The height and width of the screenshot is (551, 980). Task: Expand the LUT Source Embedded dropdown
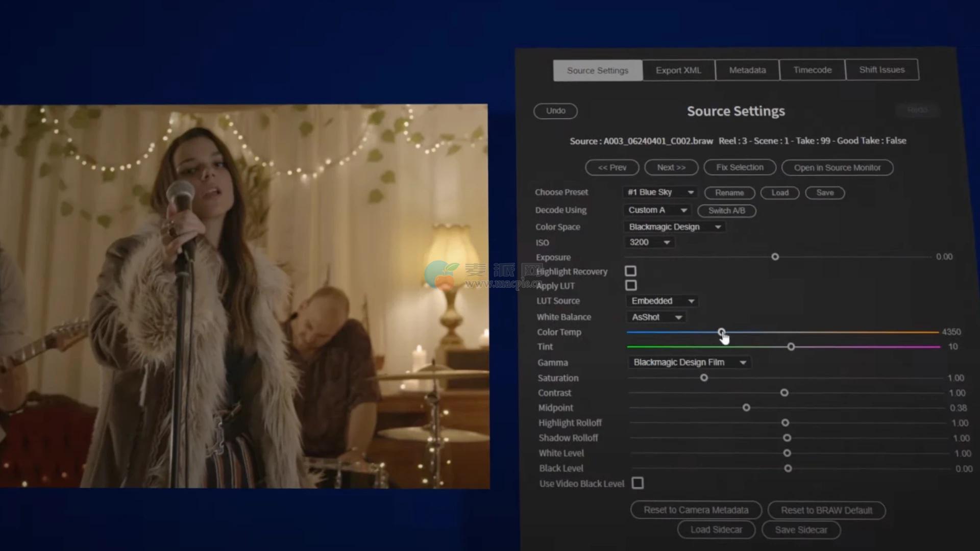click(x=662, y=301)
